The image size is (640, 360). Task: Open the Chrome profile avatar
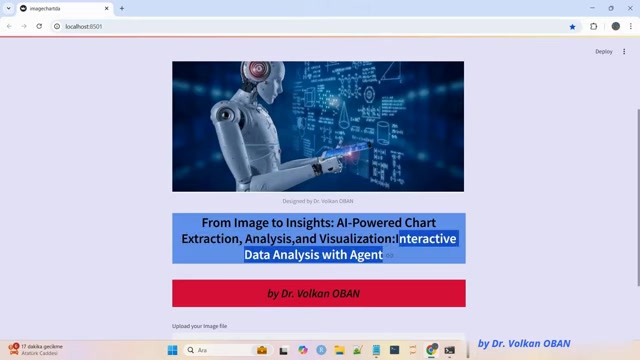click(x=616, y=27)
